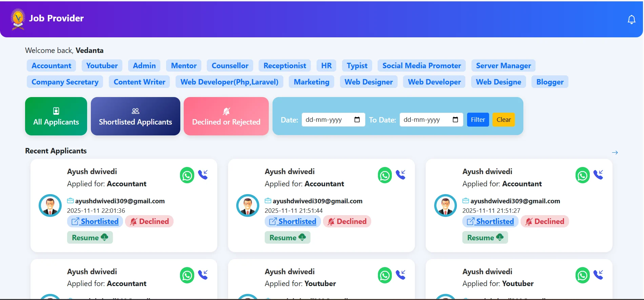Screen dimensions: 644x300
Task: Click avatar of applicant dated 21:51:27
Action: (x=445, y=205)
